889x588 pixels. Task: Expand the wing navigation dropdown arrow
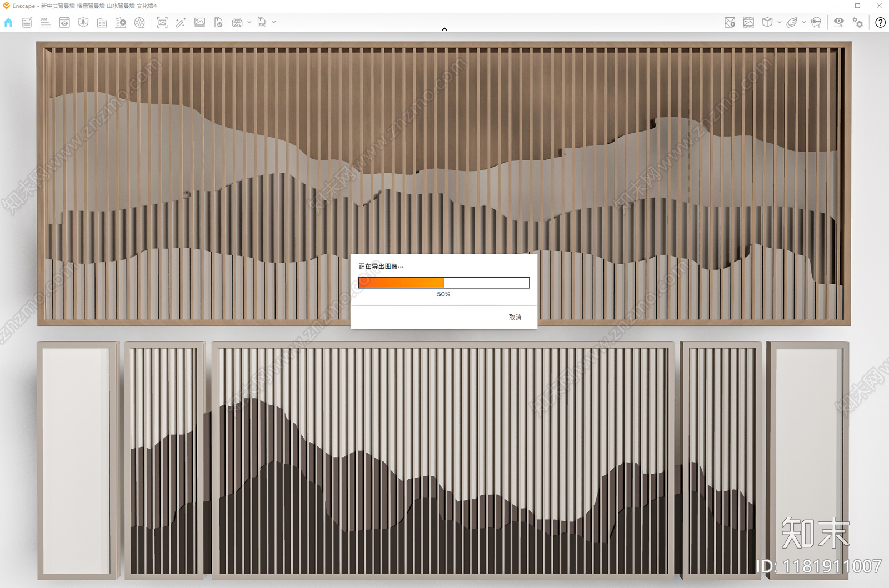click(x=803, y=23)
